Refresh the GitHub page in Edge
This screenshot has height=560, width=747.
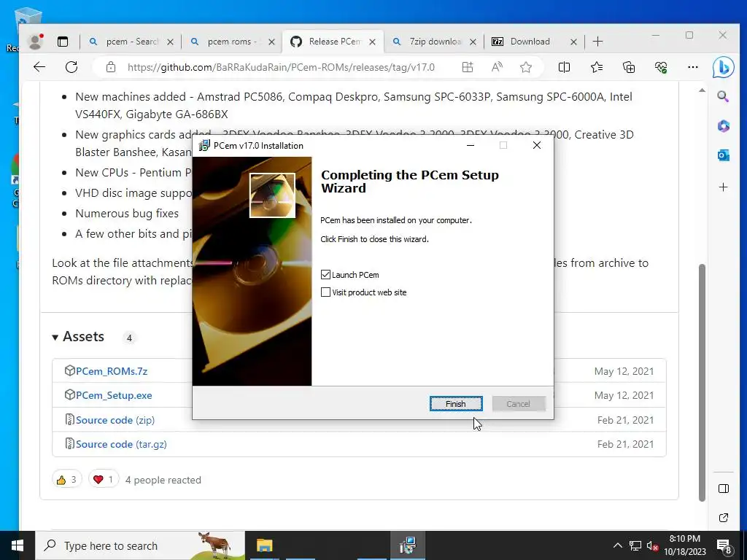(x=71, y=67)
